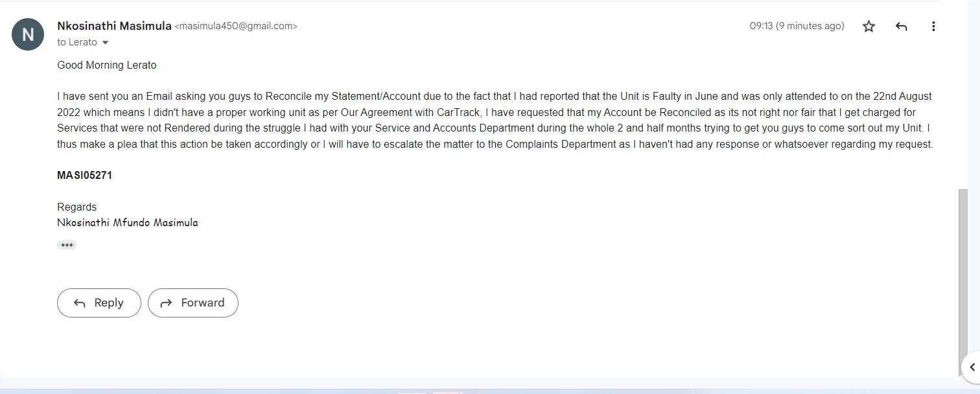The height and width of the screenshot is (394, 980).
Task: Click the greeting Good Morning Lerato
Action: 107,65
